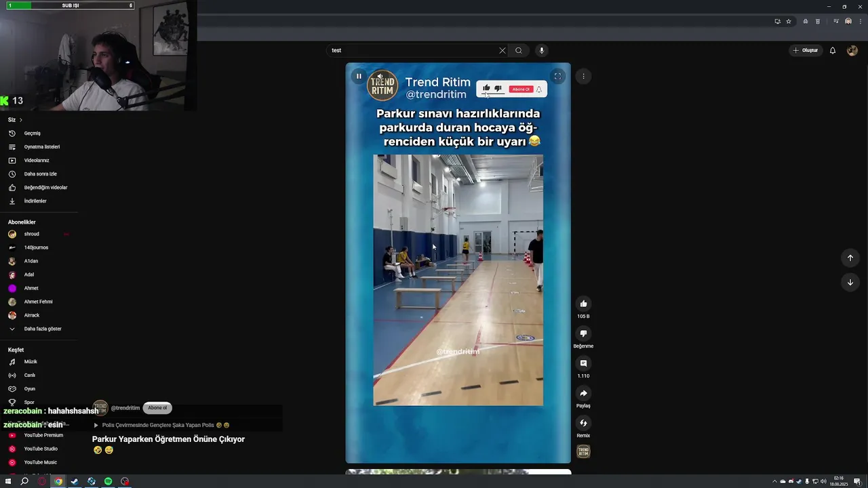868x488 pixels.
Task: Open comments showing 1.110
Action: 583,363
